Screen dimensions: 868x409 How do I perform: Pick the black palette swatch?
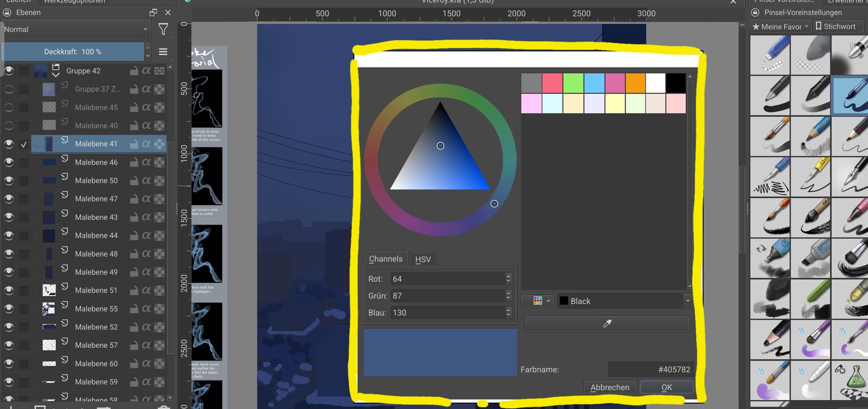(676, 83)
